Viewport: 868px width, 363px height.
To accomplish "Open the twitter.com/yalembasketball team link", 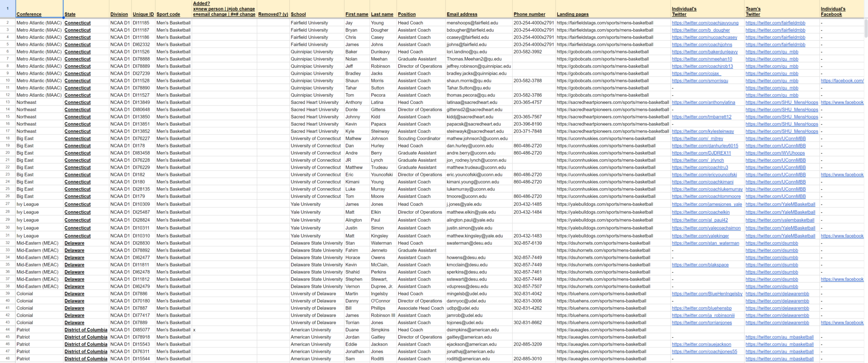I will tap(780, 220).
